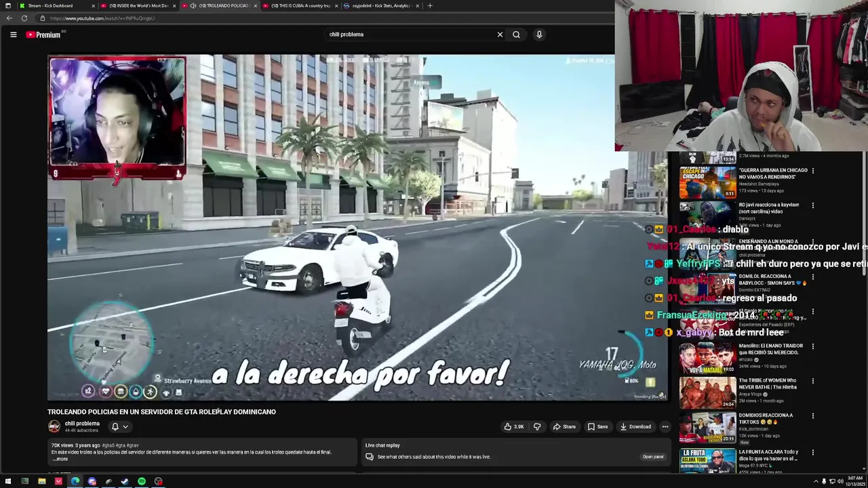Click the magnifier search button
Viewport: 868px width, 488px height.
516,35
